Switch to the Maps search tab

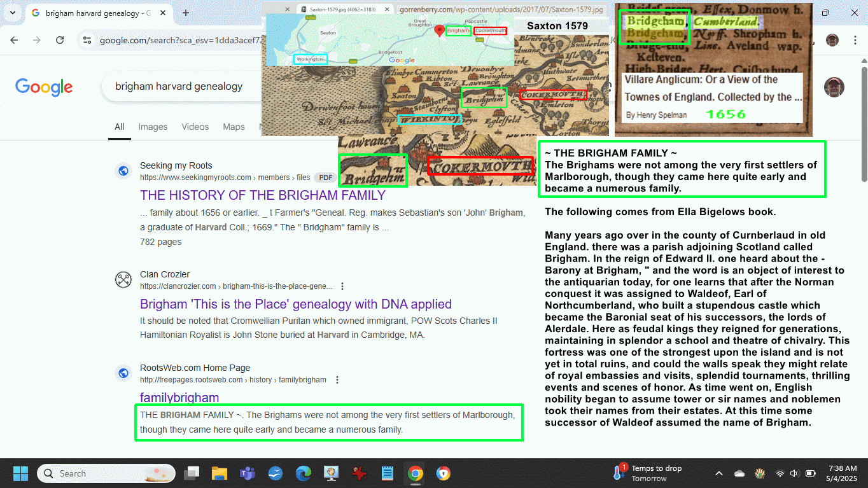click(x=234, y=127)
